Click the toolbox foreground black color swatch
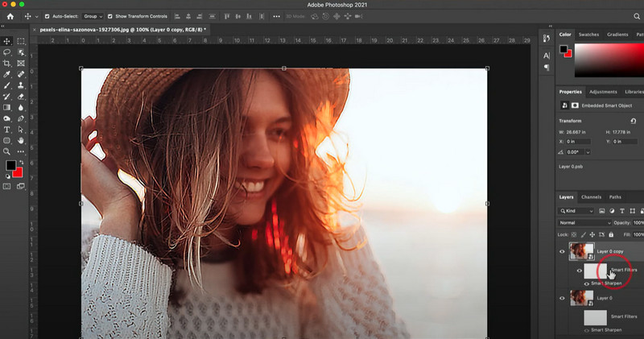This screenshot has height=339, width=644. (x=10, y=165)
